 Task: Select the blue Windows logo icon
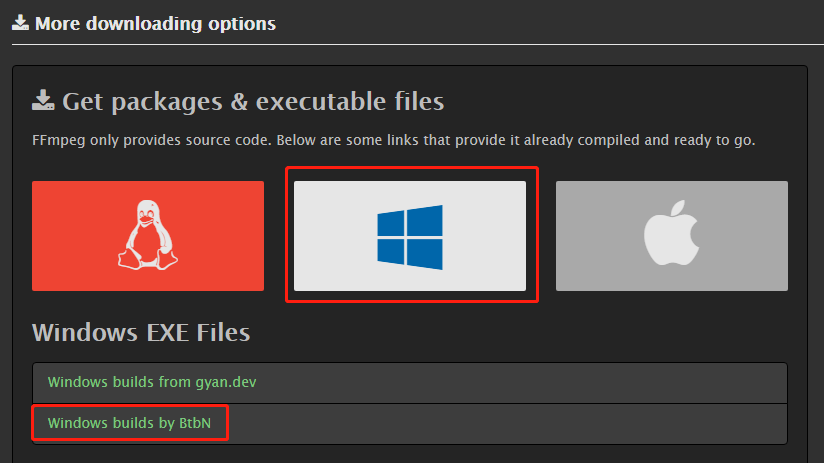pyautogui.click(x=410, y=237)
